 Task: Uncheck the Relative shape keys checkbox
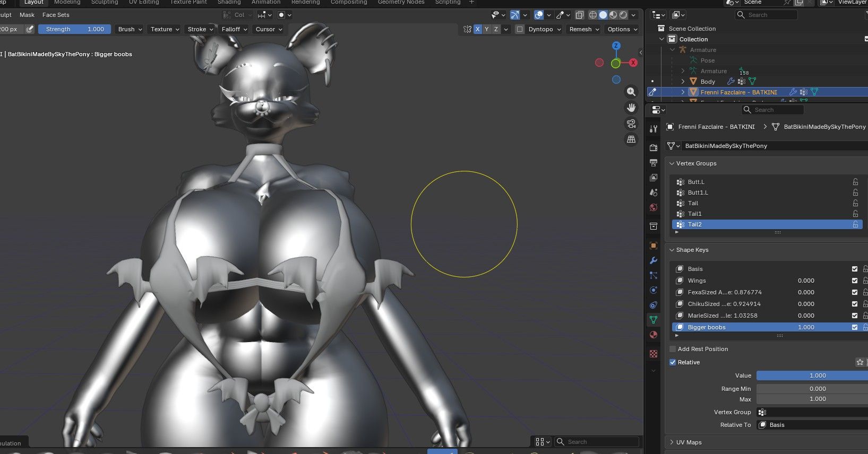673,362
